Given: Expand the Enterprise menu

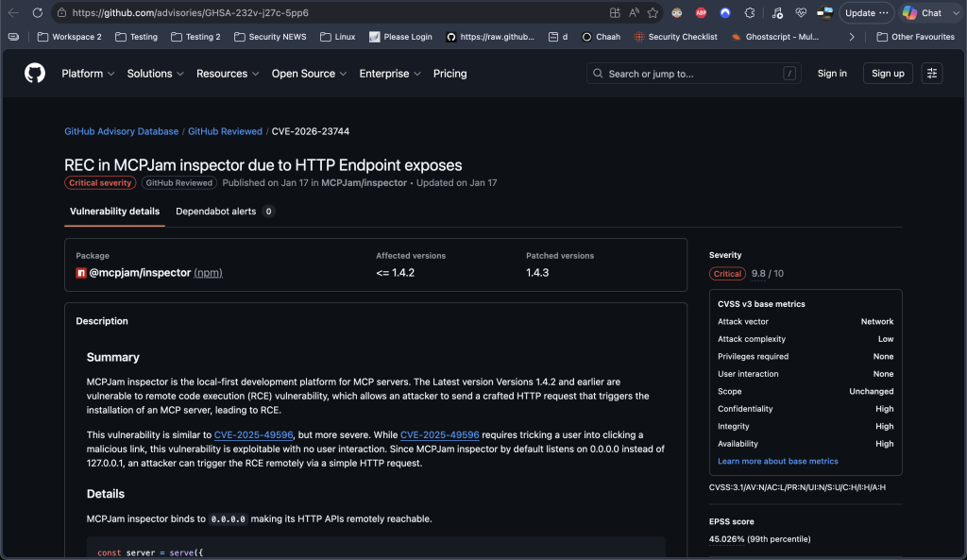Looking at the screenshot, I should coord(390,74).
